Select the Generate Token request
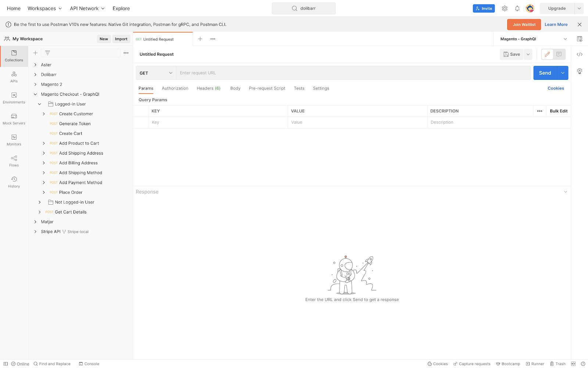 click(75, 124)
